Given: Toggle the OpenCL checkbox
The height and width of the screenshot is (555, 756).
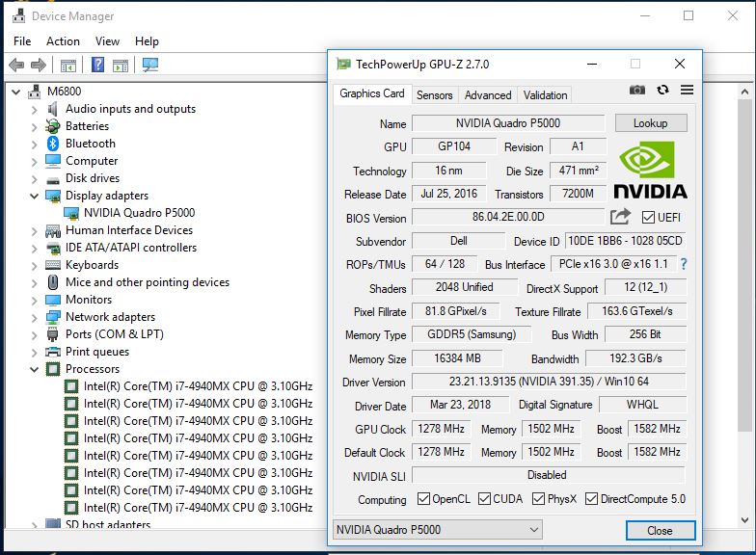Looking at the screenshot, I should click(423, 499).
